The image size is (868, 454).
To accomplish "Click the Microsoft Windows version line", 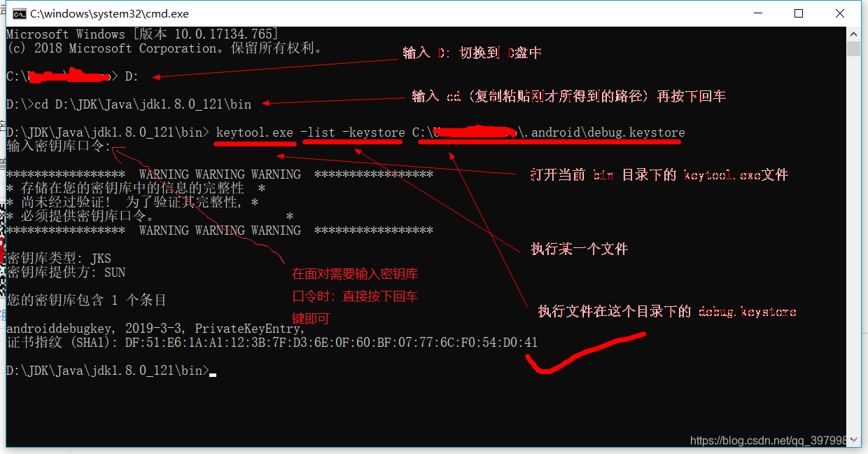I will coord(142,34).
